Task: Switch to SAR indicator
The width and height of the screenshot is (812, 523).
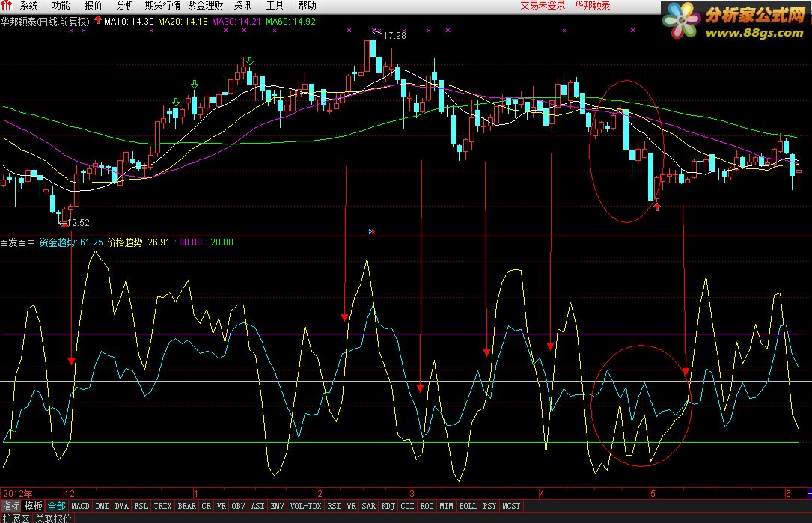Action: (369, 506)
